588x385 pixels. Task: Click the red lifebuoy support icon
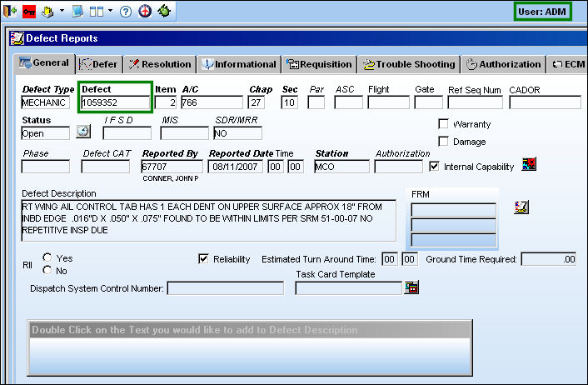point(145,12)
